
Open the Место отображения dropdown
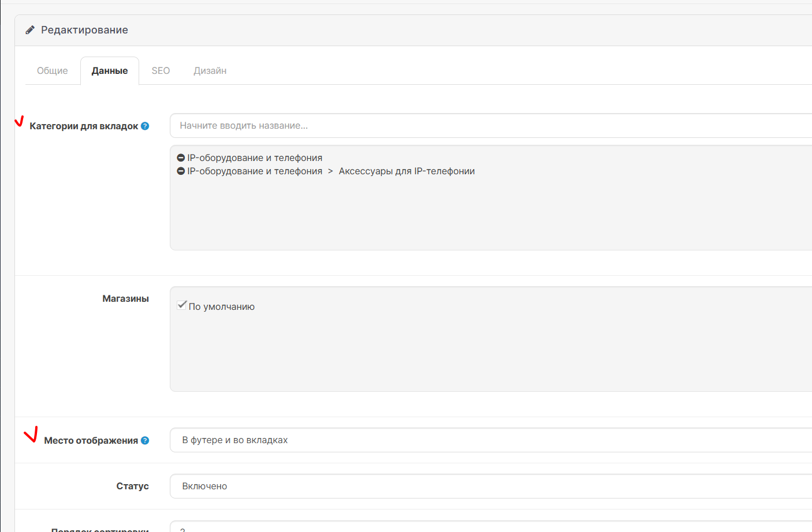coord(491,440)
